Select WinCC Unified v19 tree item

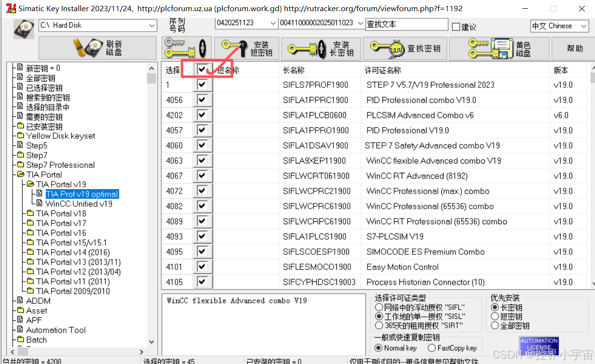pos(79,204)
